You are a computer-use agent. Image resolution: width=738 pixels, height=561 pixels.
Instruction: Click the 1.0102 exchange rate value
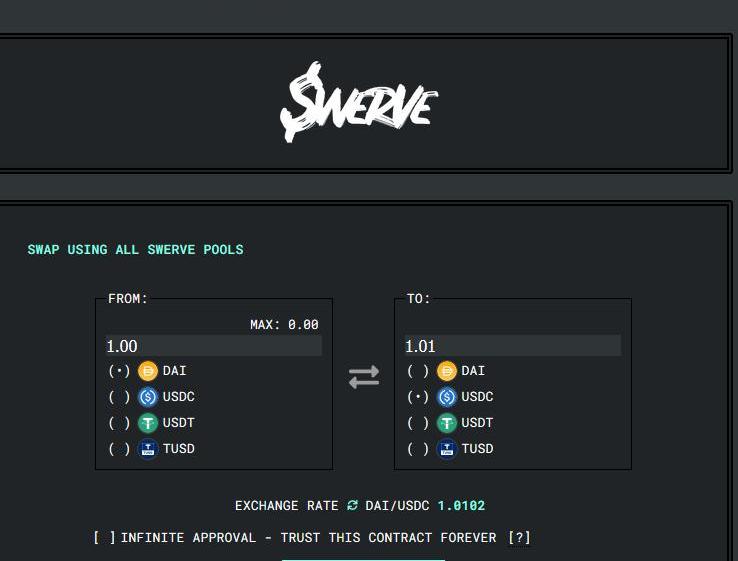[x=461, y=506]
